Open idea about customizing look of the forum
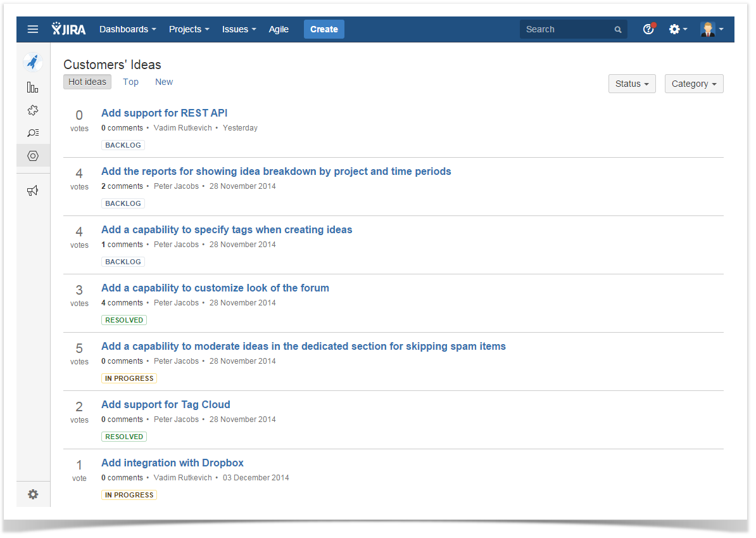 tap(215, 288)
